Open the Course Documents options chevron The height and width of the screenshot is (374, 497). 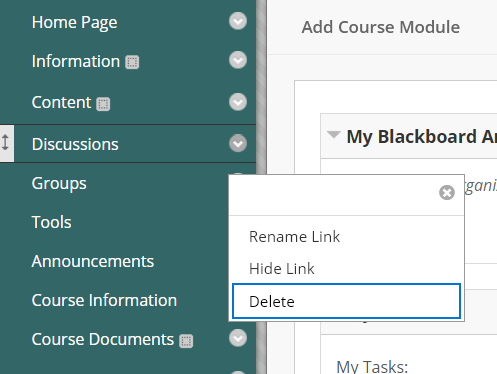238,338
